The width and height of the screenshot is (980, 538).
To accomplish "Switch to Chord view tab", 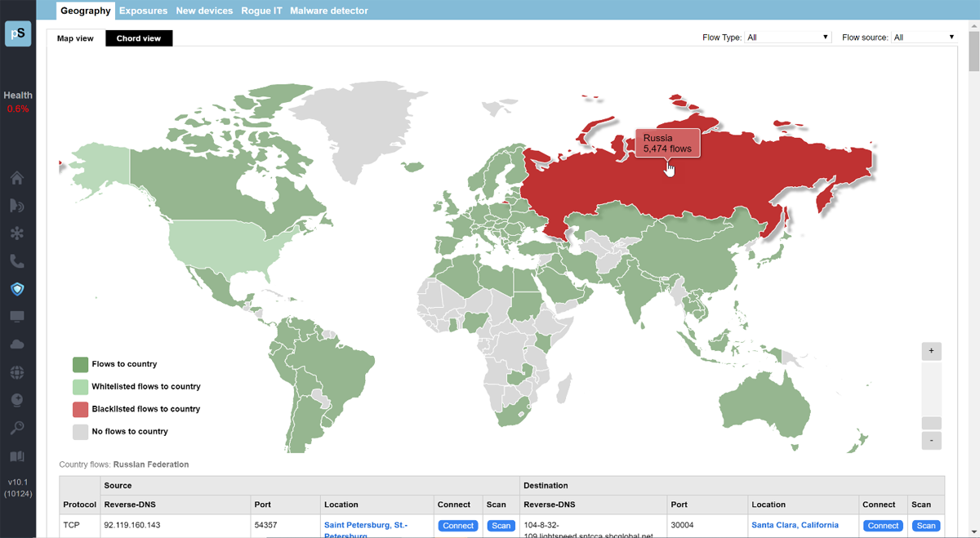I will click(139, 38).
